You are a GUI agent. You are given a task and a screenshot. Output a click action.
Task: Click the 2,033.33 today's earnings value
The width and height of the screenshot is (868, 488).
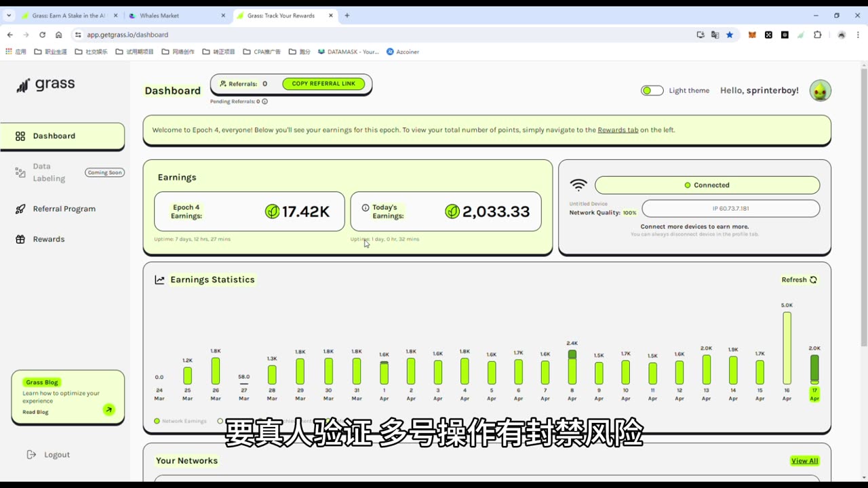(496, 211)
